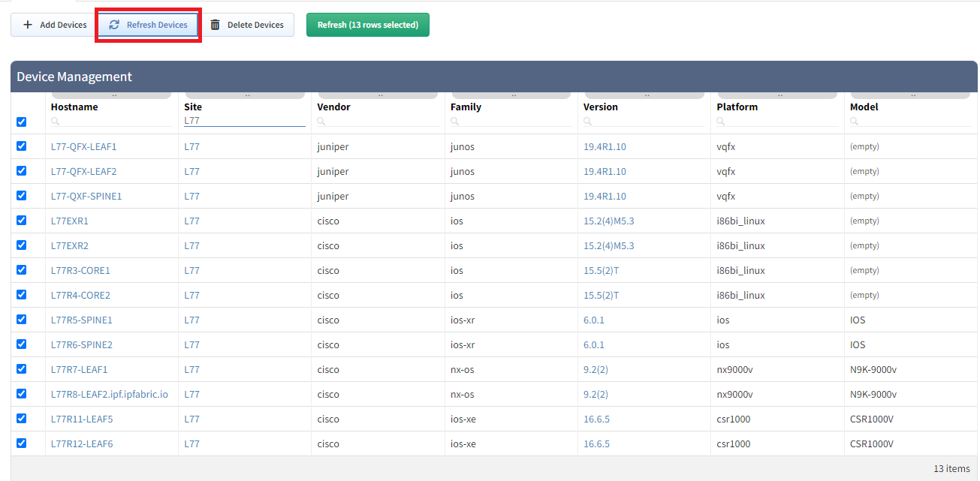Click version 19.4R1.10 in L77-QFX-LEAF1 row

[x=605, y=146]
